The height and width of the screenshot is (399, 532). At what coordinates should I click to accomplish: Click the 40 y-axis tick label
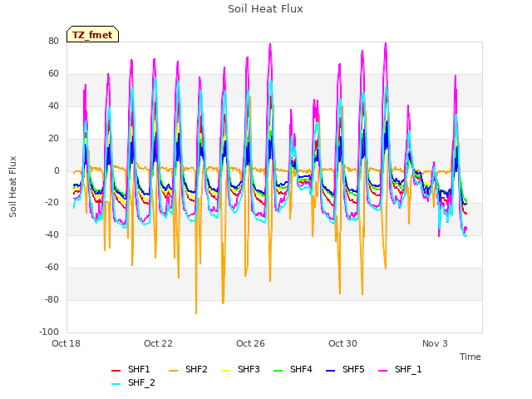[53, 106]
